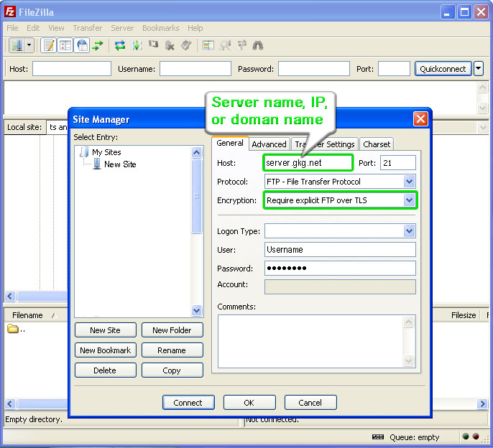Screen dimensions: 493x448
Task: Click the Quickconnect bar Password field
Action: click(314, 68)
